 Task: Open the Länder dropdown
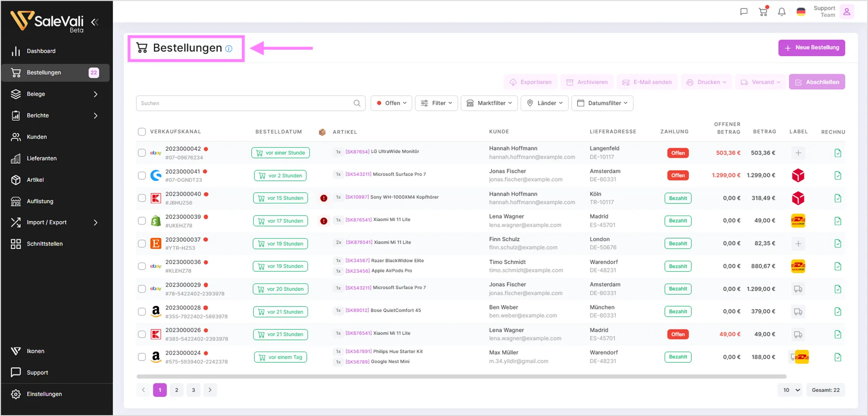coord(544,103)
